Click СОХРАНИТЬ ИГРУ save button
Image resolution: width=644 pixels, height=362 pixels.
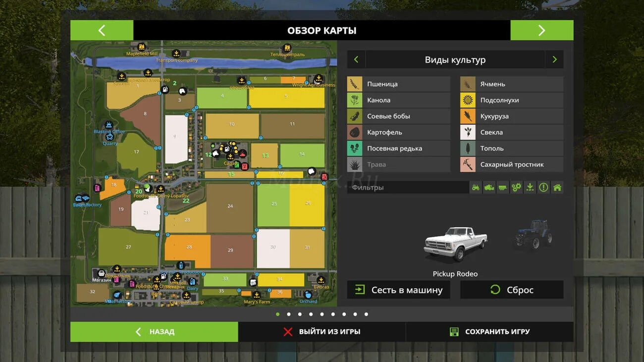pos(490,332)
